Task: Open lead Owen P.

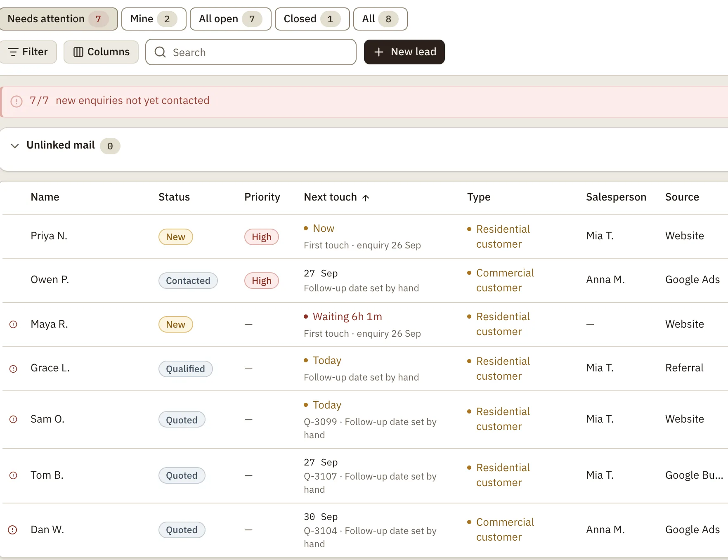Action: (50, 280)
